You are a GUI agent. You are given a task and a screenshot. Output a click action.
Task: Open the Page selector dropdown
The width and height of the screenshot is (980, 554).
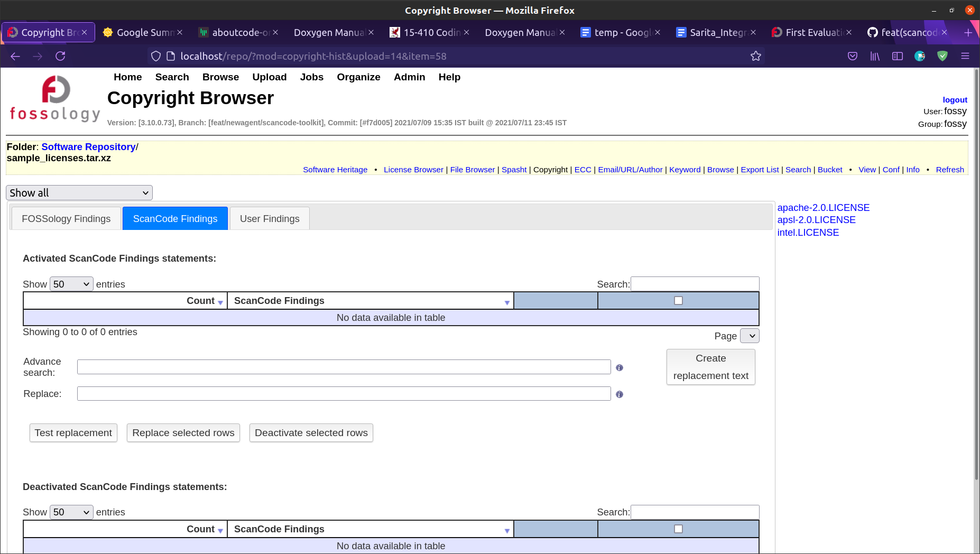click(750, 336)
